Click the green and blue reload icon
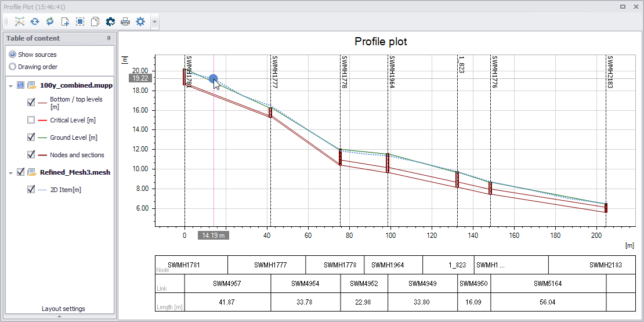644x322 pixels. pos(50,21)
